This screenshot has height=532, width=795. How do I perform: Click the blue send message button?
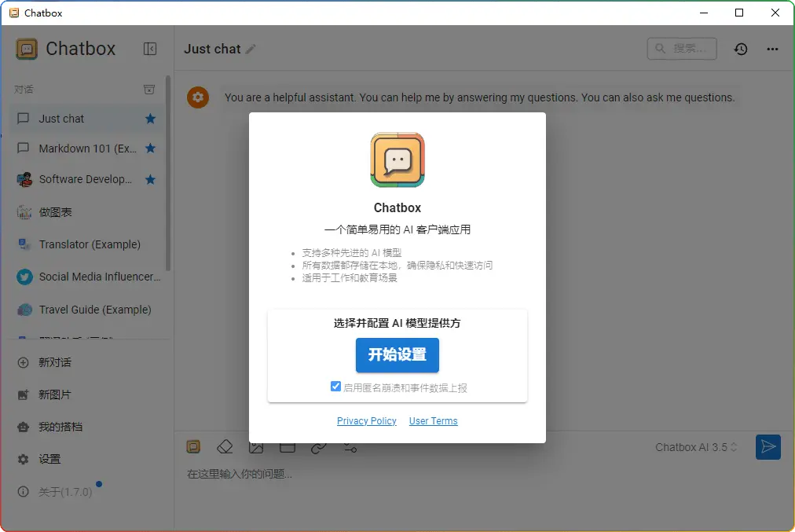(x=768, y=447)
